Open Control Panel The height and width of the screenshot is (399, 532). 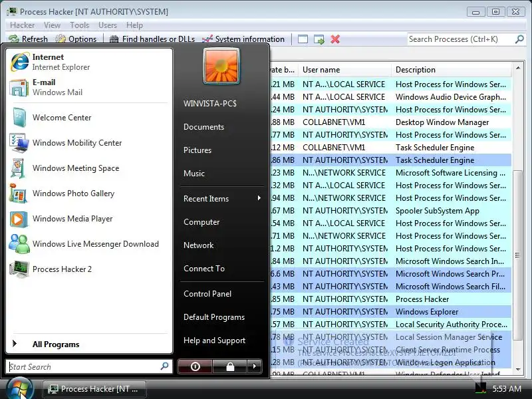(x=222, y=294)
